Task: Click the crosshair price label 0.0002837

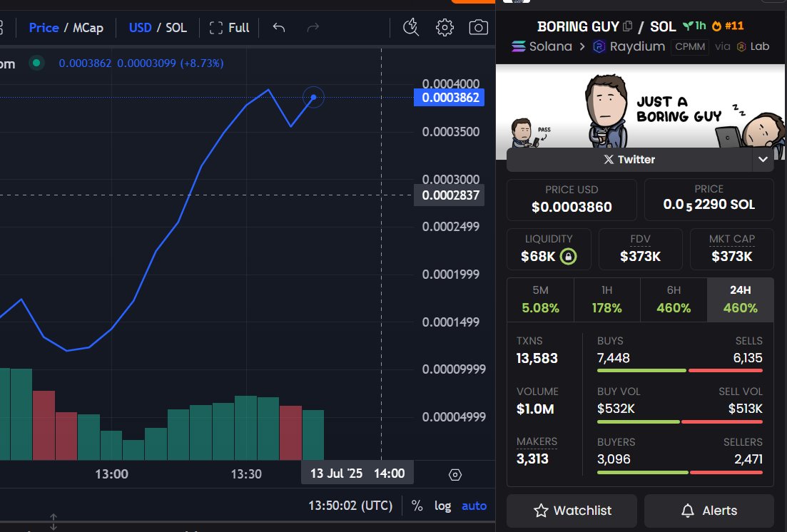Action: click(x=450, y=195)
